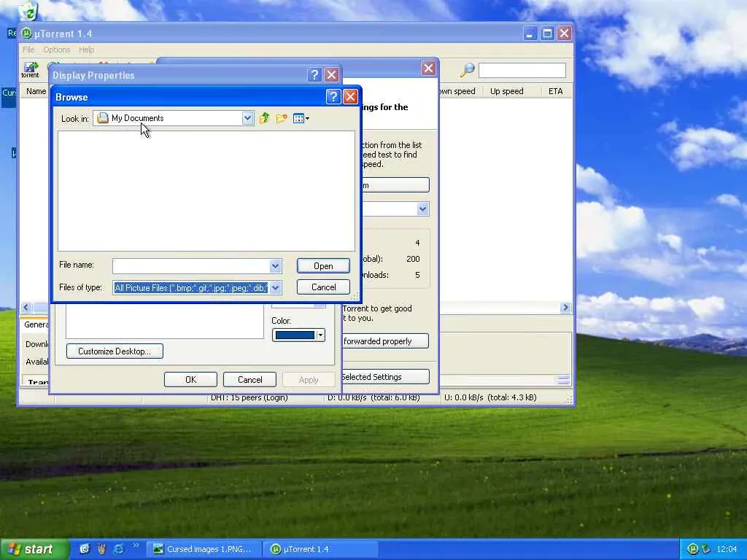
Task: Click the value 200 in the speed guide dialog
Action: [413, 259]
